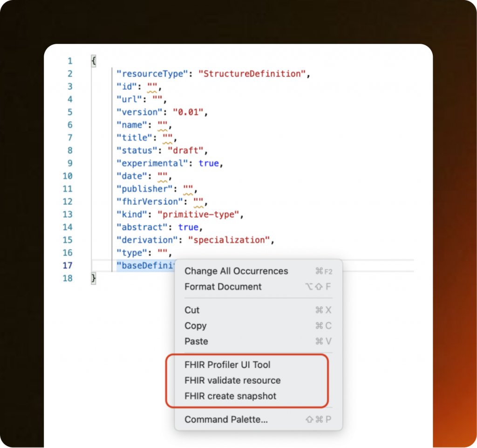The image size is (477, 448).
Task: Click Copy in the context menu
Action: (195, 325)
